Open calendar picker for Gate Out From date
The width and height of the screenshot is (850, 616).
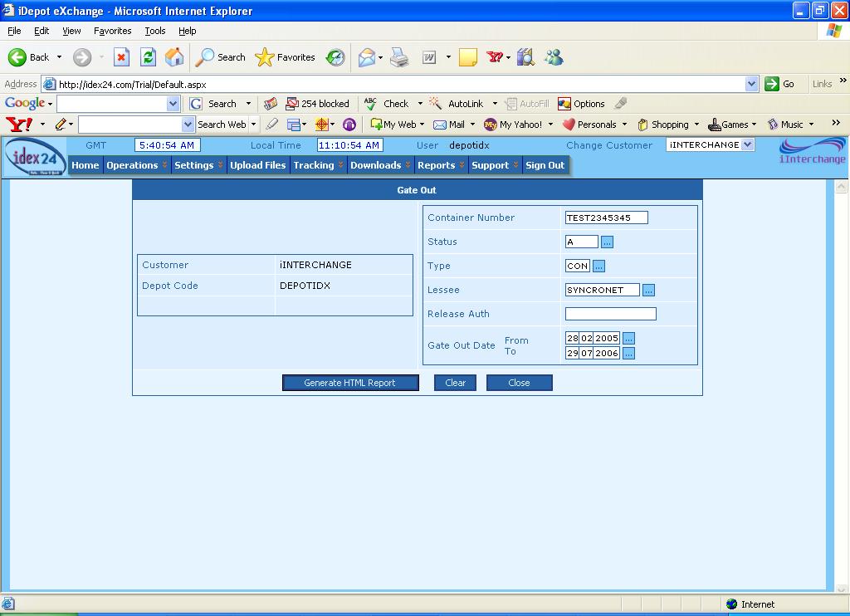(628, 339)
